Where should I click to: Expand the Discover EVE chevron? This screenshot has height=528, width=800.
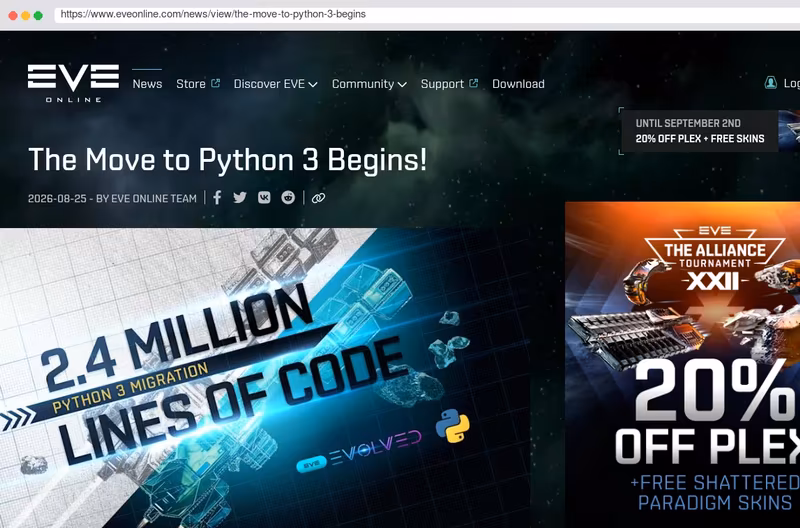coord(313,84)
